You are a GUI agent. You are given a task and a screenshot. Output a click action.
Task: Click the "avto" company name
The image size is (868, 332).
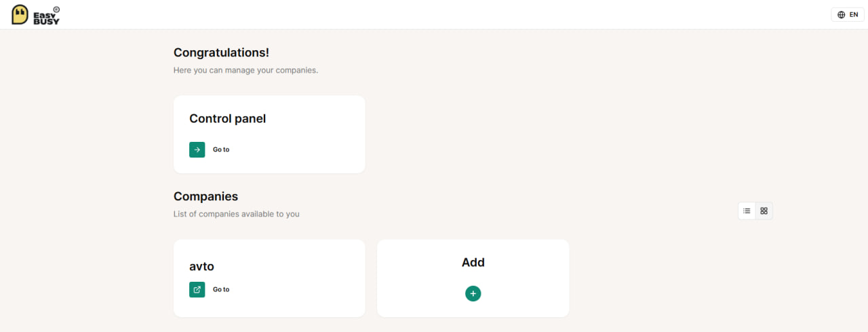(201, 266)
